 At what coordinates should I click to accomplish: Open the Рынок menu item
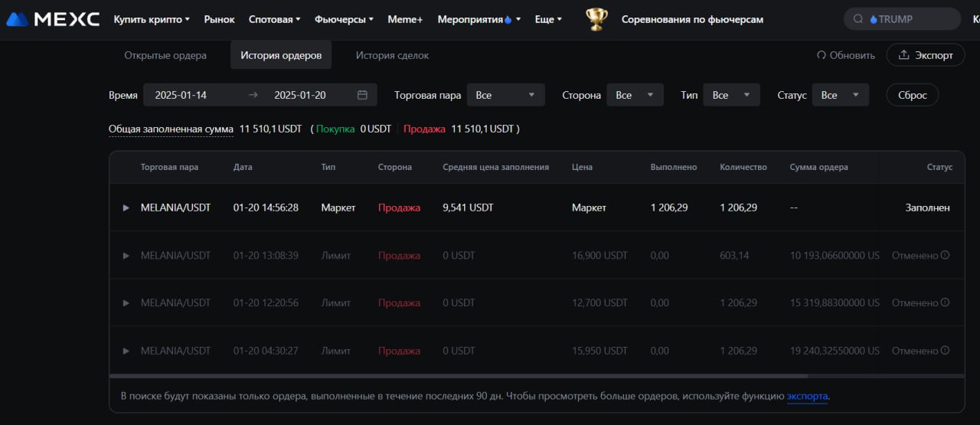coord(220,19)
